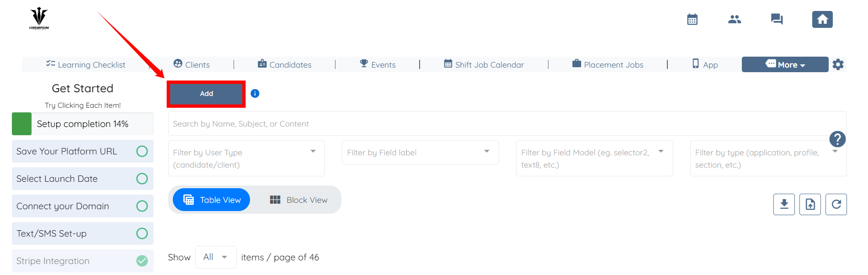868x275 pixels.
Task: Click the refresh icon button
Action: tap(836, 204)
